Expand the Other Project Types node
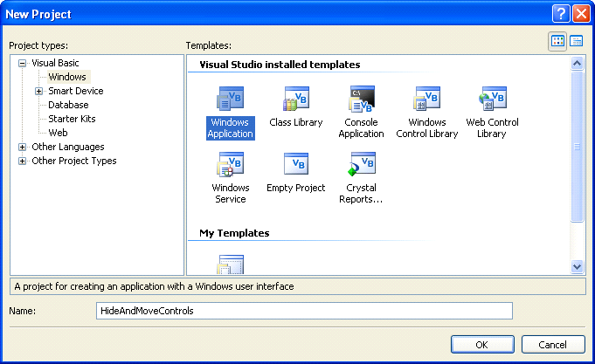The width and height of the screenshot is (595, 364). tap(23, 161)
